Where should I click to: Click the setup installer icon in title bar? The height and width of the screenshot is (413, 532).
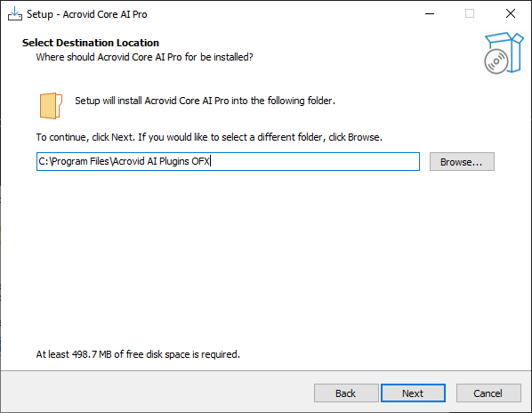[15, 14]
